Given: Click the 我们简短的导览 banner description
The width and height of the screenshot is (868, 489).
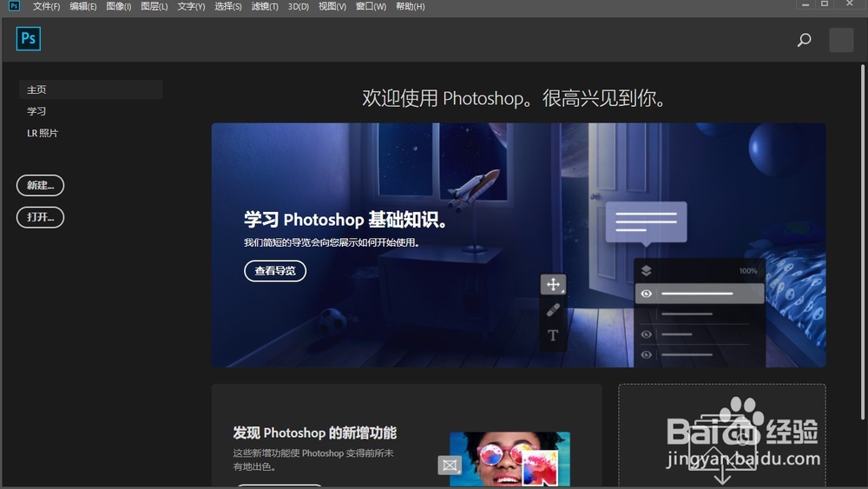Looking at the screenshot, I should coord(332,242).
